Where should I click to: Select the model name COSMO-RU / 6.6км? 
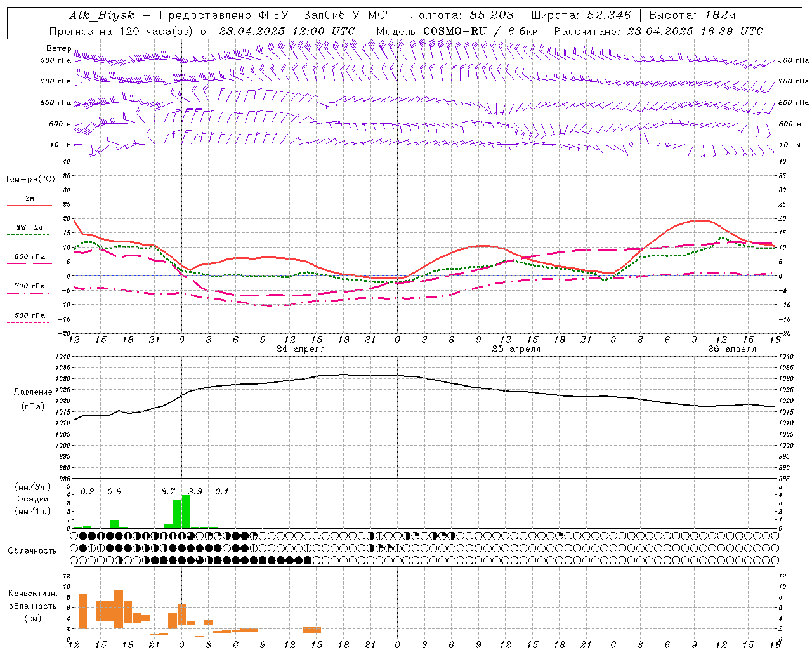click(480, 31)
